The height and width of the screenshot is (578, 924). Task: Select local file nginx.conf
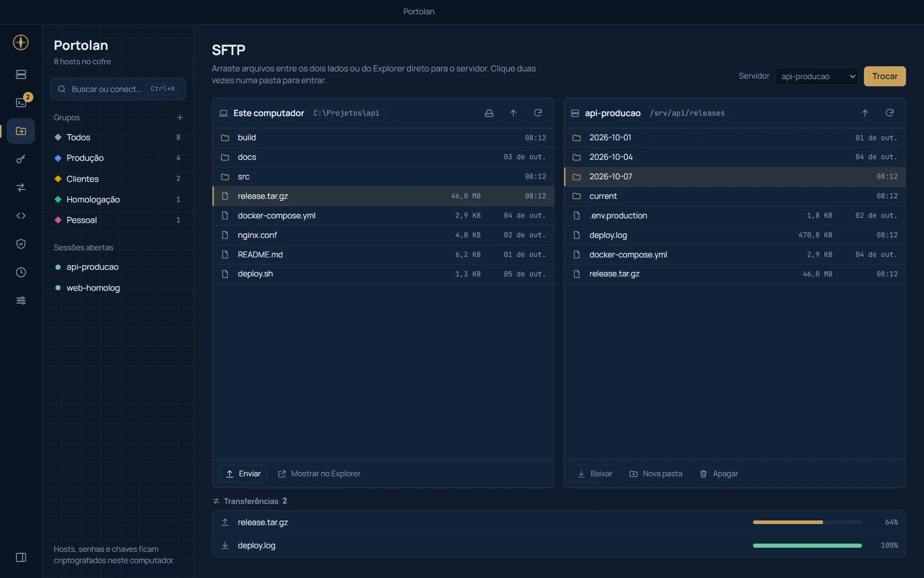point(383,235)
